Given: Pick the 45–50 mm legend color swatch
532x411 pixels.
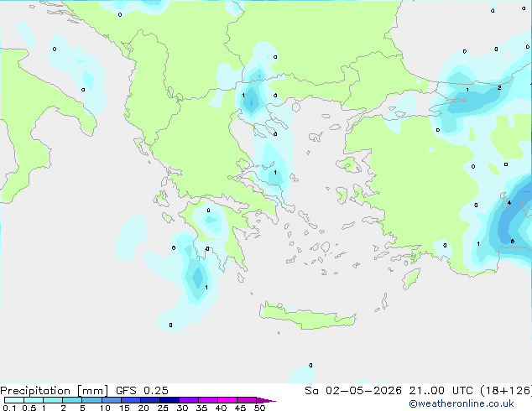Looking at the screenshot, I should (247, 400).
